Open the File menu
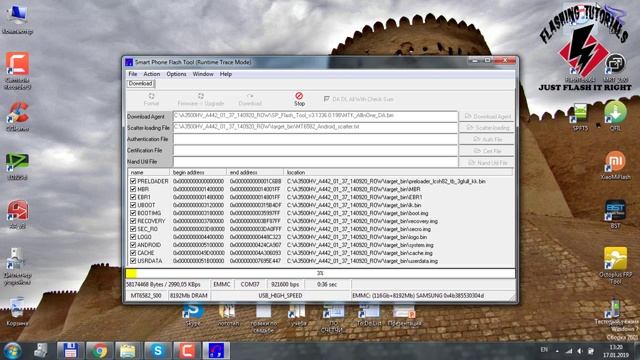The width and height of the screenshot is (640, 360). point(133,74)
